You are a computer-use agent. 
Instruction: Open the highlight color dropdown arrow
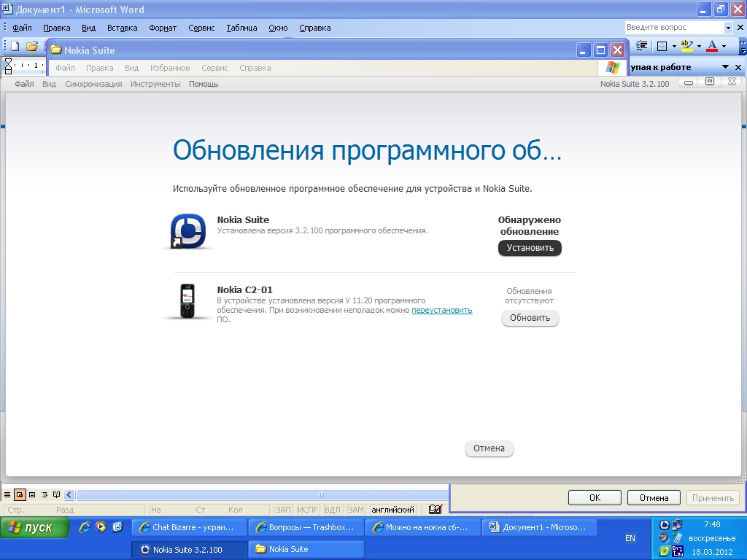click(699, 46)
